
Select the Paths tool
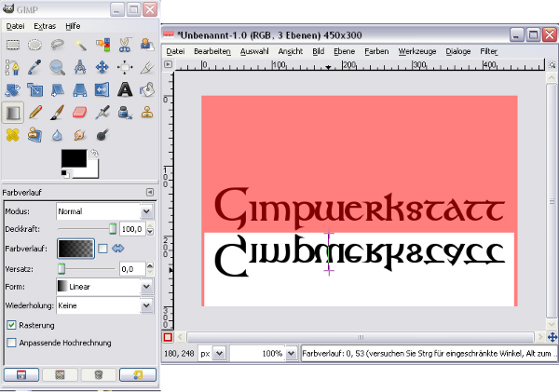click(13, 67)
